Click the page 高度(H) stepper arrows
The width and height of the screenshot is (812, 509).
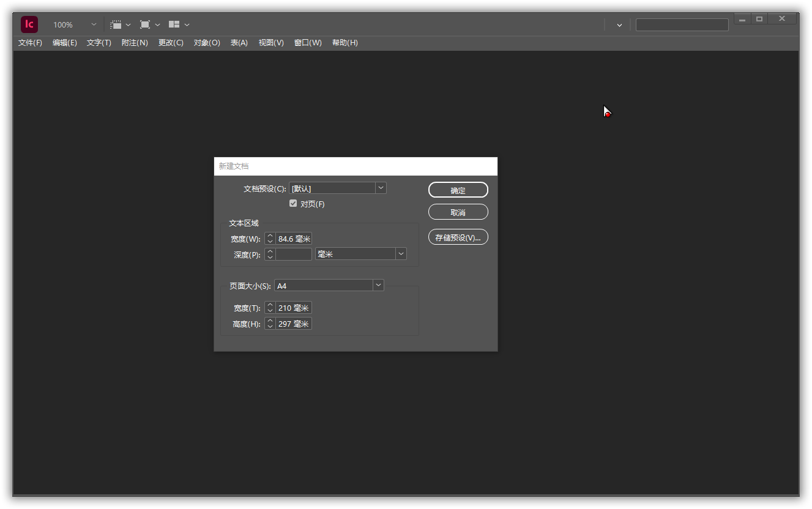pos(270,324)
